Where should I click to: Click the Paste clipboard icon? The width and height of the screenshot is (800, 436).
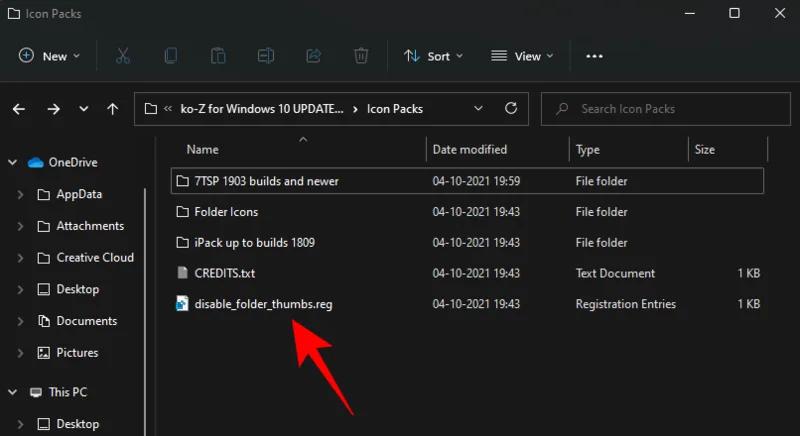pyautogui.click(x=218, y=56)
